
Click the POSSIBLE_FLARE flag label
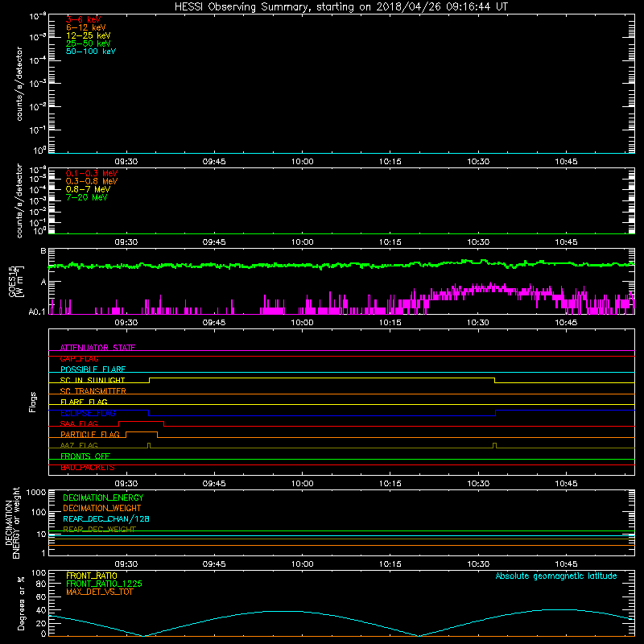pyautogui.click(x=93, y=369)
